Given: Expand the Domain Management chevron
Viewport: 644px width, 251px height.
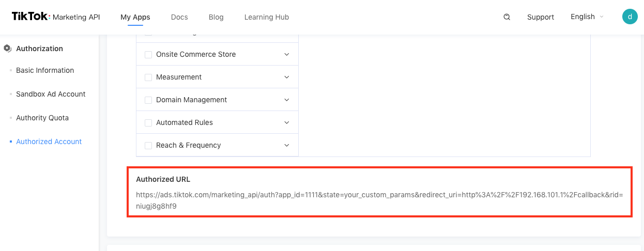Looking at the screenshot, I should click(x=287, y=100).
